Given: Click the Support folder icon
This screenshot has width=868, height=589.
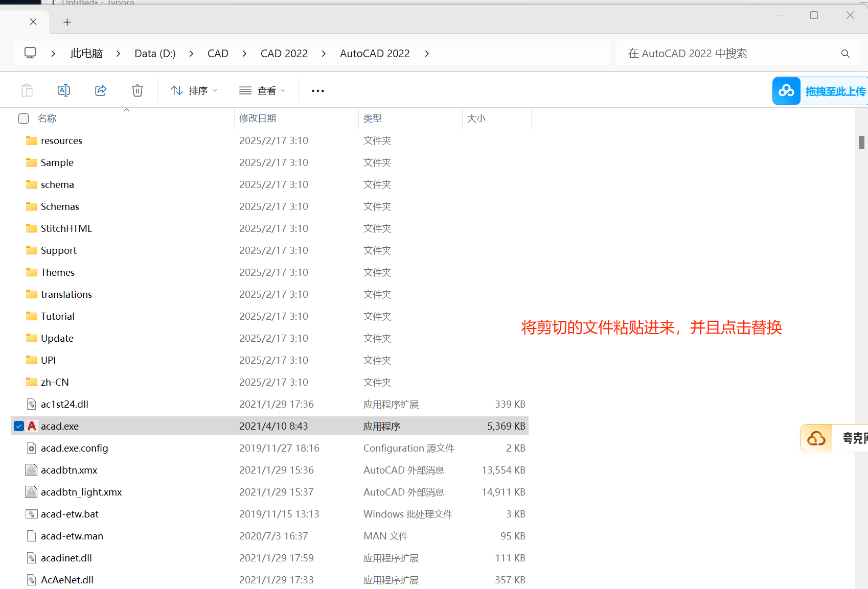Looking at the screenshot, I should [x=32, y=250].
